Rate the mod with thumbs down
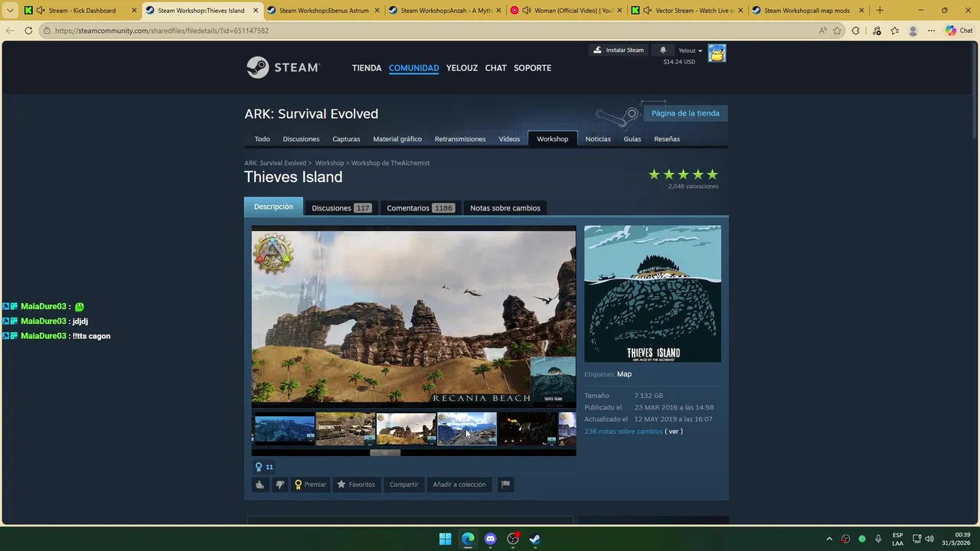The height and width of the screenshot is (551, 980). pos(279,484)
